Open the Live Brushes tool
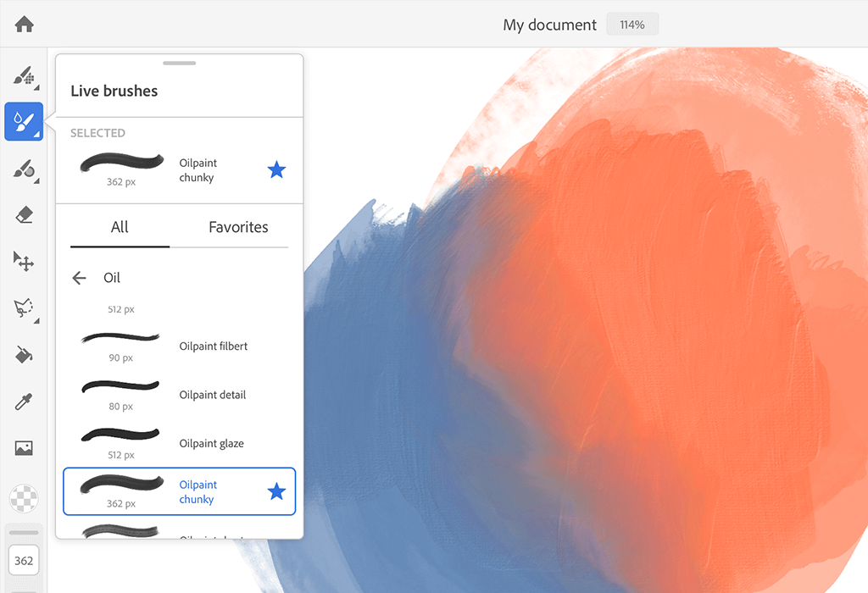 point(24,121)
